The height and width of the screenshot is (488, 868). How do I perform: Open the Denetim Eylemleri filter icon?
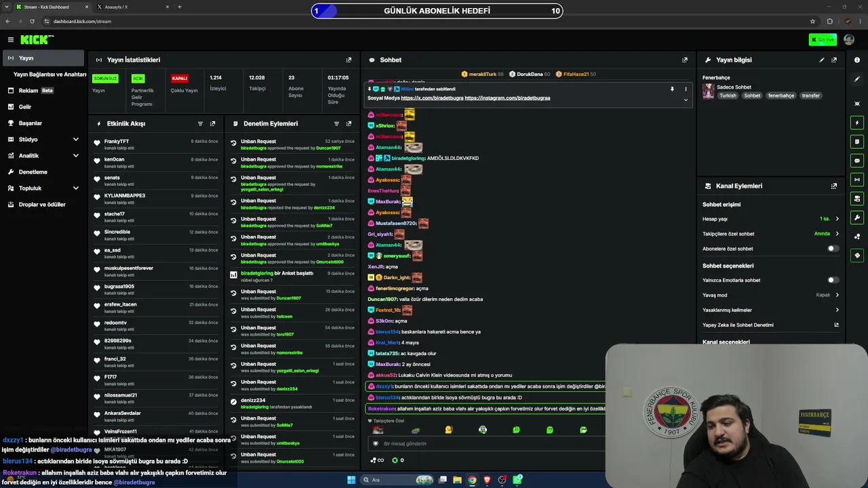pos(336,124)
